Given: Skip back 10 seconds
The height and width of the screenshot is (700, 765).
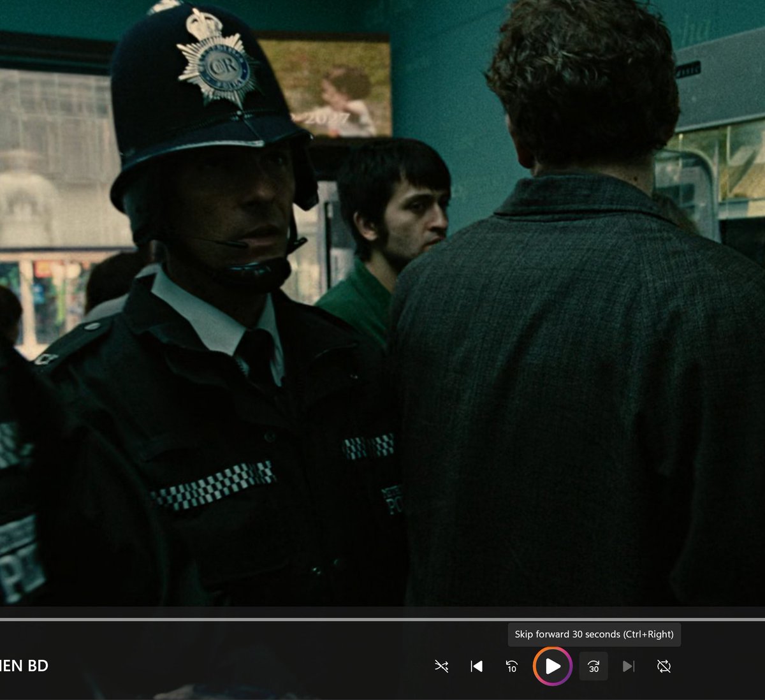Looking at the screenshot, I should pos(511,666).
